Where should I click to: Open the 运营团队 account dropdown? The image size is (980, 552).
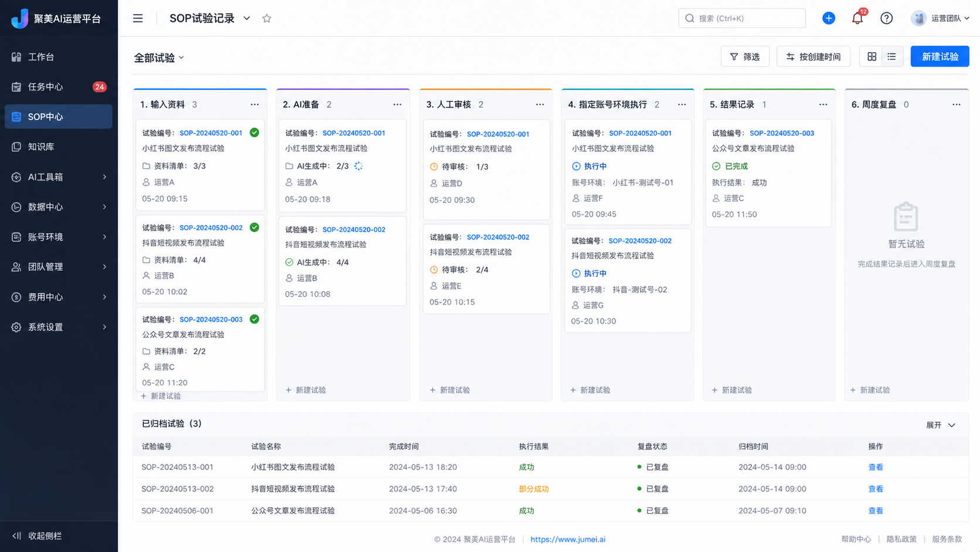coord(940,18)
